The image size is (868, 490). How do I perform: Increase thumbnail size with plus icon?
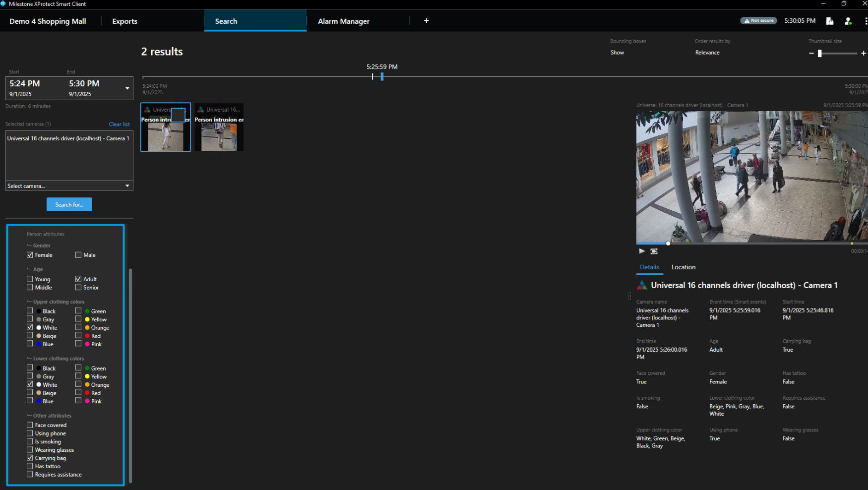tap(863, 53)
